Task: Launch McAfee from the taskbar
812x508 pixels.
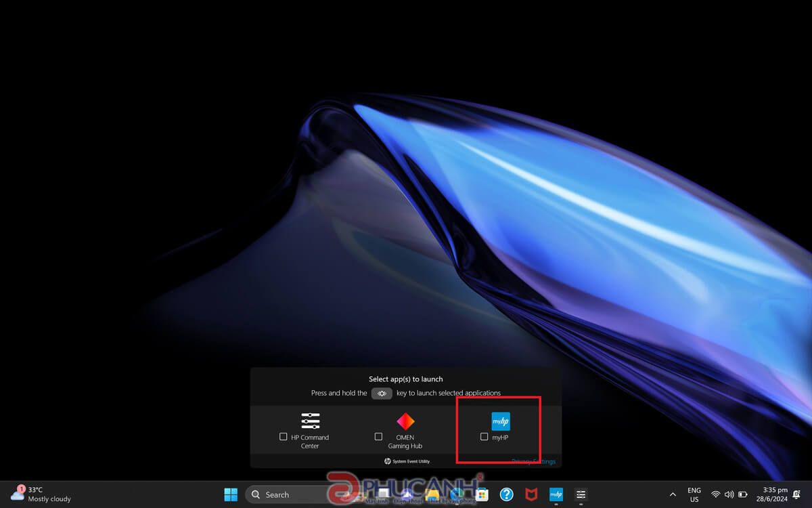Action: 531,494
